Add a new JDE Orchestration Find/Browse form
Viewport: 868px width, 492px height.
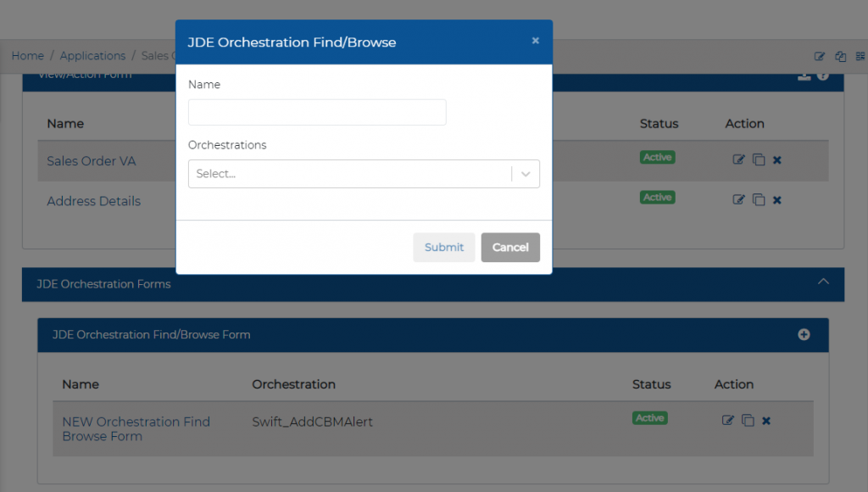804,334
